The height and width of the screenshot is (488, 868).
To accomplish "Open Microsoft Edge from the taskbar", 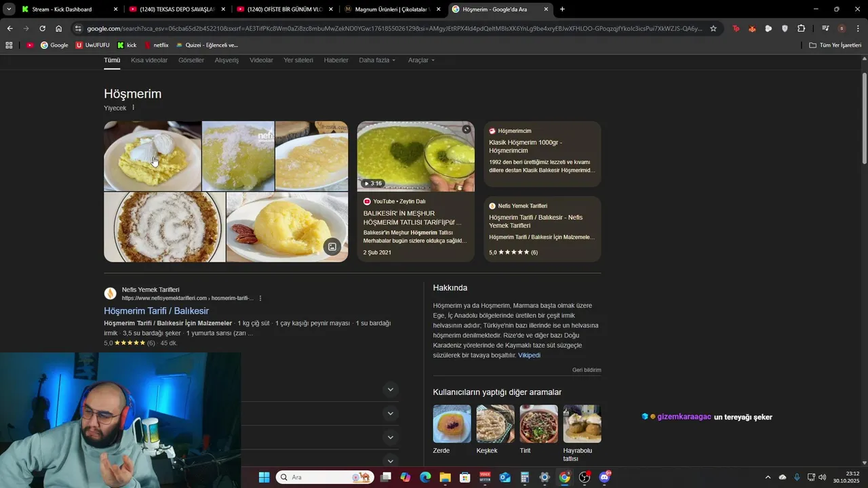I will click(425, 477).
